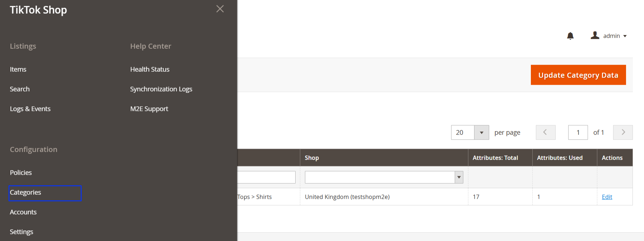This screenshot has height=241, width=644.
Task: Close the TikTok Shop menu panel
Action: 220,9
